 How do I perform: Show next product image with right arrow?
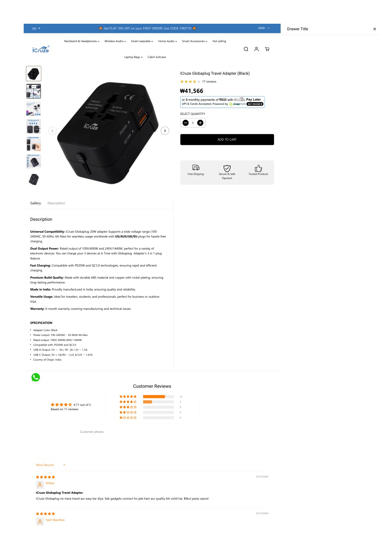point(165,131)
